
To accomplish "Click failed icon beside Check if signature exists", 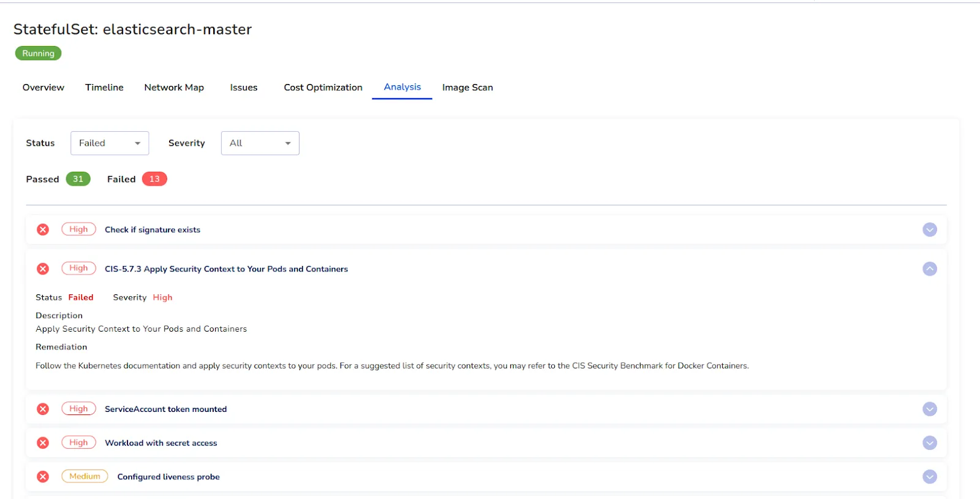I will click(43, 229).
